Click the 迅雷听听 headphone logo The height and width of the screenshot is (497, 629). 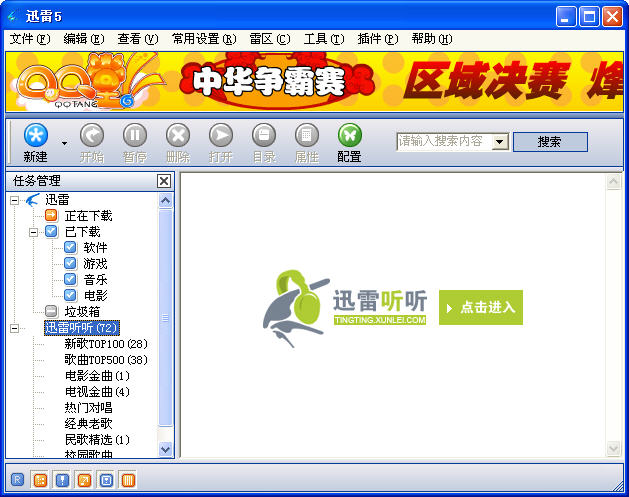[x=296, y=307]
